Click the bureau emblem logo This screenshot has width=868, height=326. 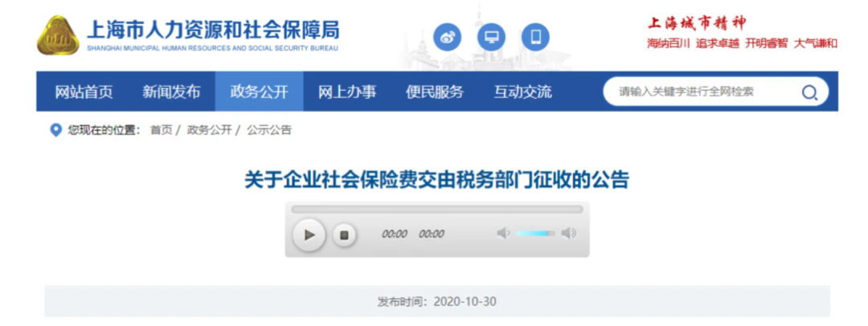click(x=58, y=35)
